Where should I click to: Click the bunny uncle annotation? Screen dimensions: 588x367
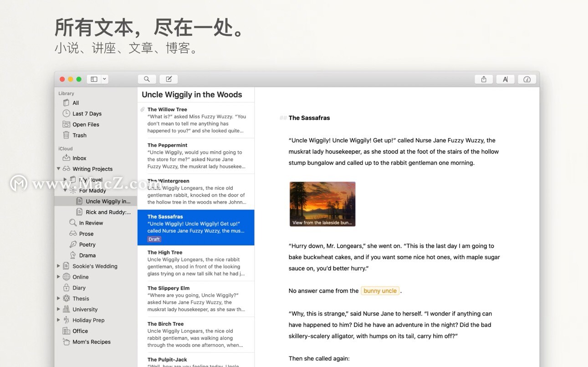pos(380,291)
